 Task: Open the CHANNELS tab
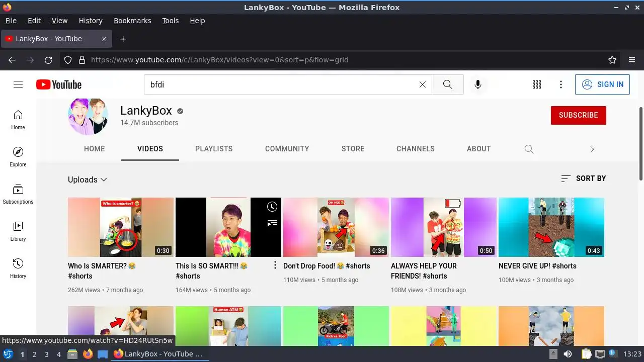pyautogui.click(x=416, y=149)
